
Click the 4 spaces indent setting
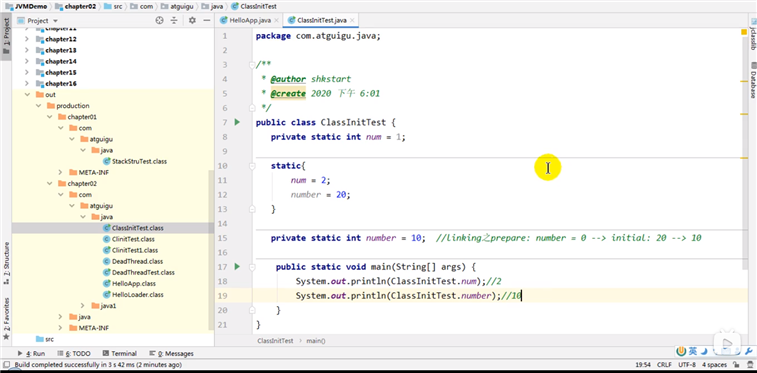715,365
